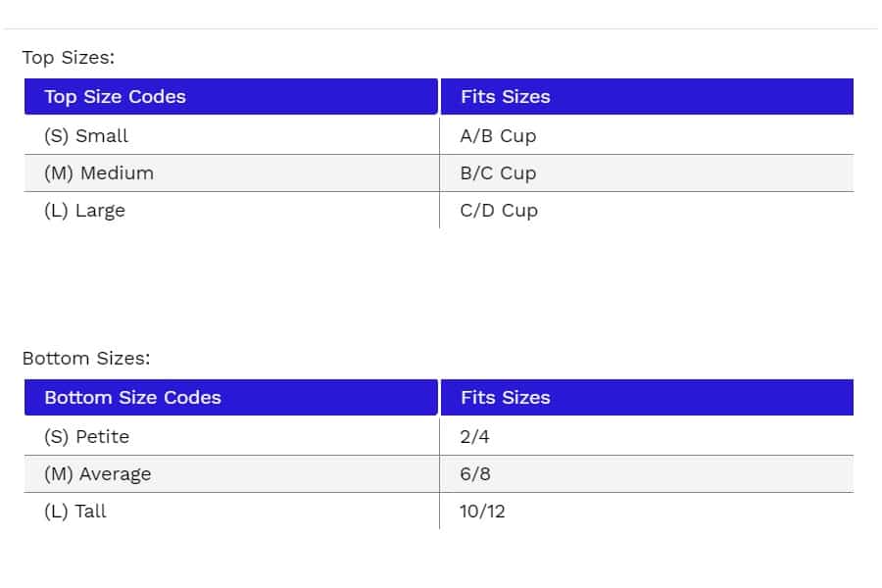Screen dimensions: 882x588
Task: Click the word Tall in bottom table
Action: pos(91,512)
